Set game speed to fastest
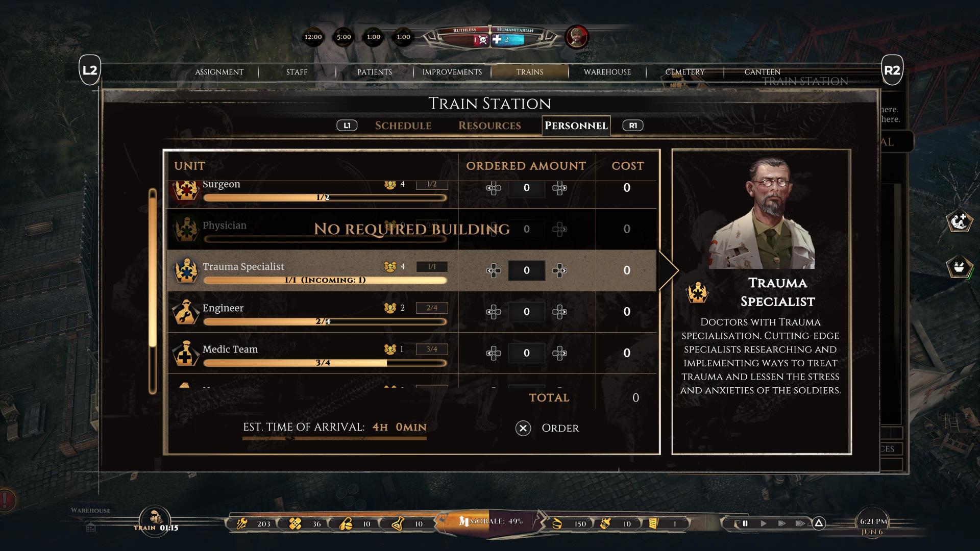Viewport: 980px width, 551px height. 800,523
